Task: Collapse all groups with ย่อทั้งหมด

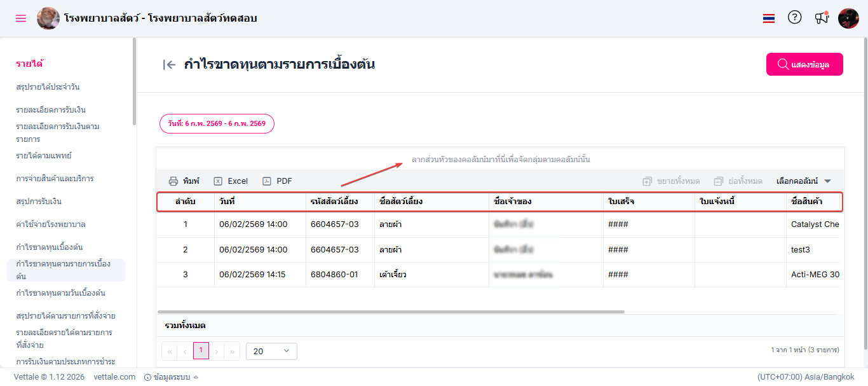Action: coord(738,181)
